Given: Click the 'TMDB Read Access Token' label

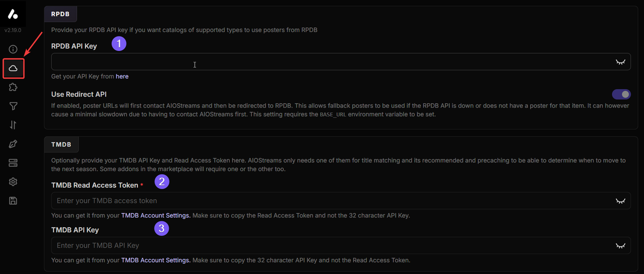Looking at the screenshot, I should tap(94, 185).
